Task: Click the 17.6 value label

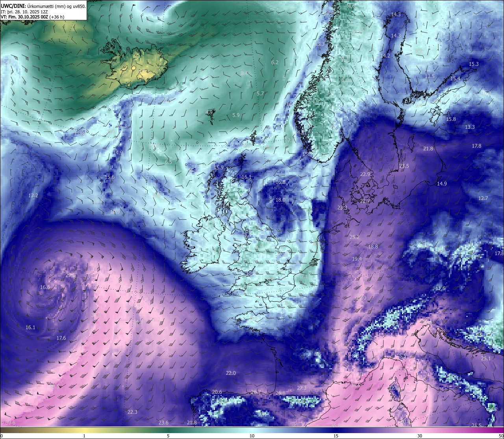Action: [x=61, y=338]
